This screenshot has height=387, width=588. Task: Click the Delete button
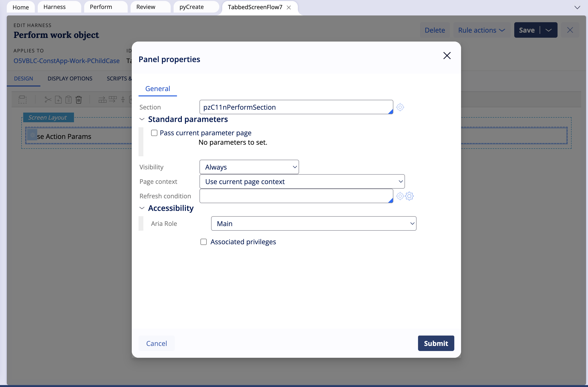click(x=434, y=30)
